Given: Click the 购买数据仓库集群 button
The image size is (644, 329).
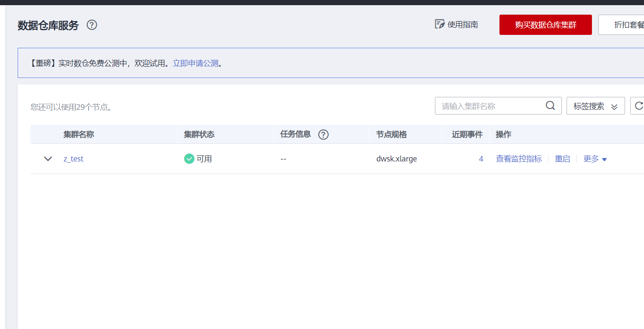Looking at the screenshot, I should tap(545, 25).
